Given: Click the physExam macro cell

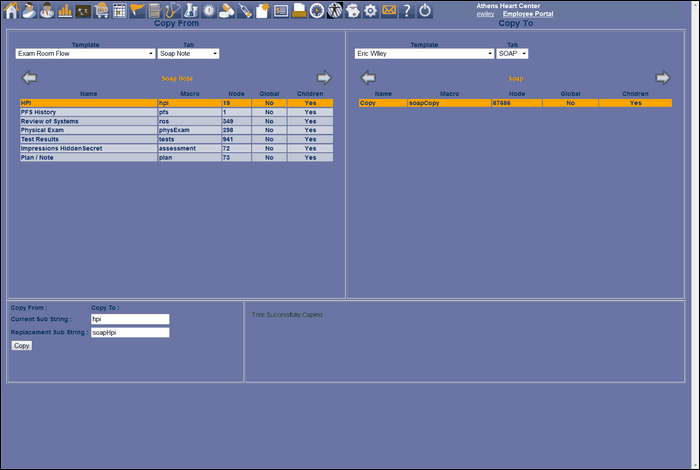Looking at the screenshot, I should (x=189, y=130).
